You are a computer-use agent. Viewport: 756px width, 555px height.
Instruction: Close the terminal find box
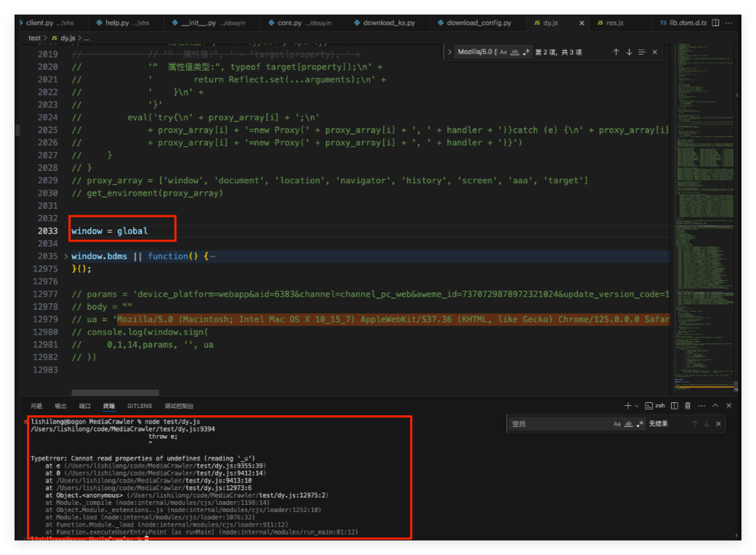718,424
